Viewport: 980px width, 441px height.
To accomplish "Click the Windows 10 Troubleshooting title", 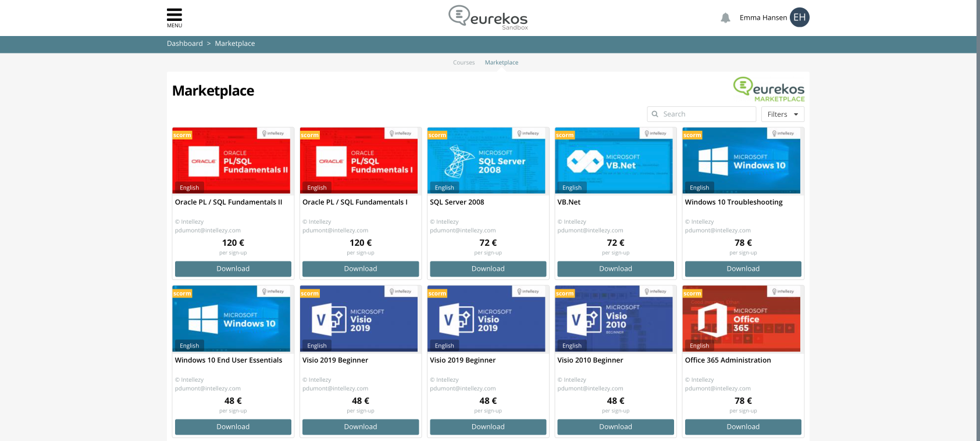I will click(x=734, y=202).
